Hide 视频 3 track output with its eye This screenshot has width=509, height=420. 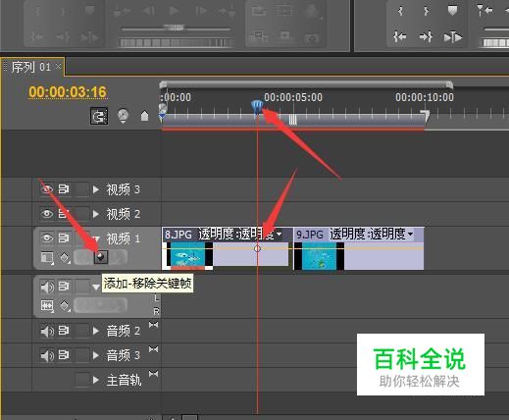47,189
